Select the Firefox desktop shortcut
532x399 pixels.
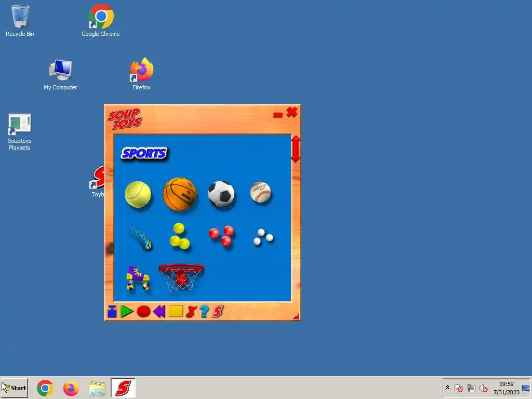(x=141, y=74)
